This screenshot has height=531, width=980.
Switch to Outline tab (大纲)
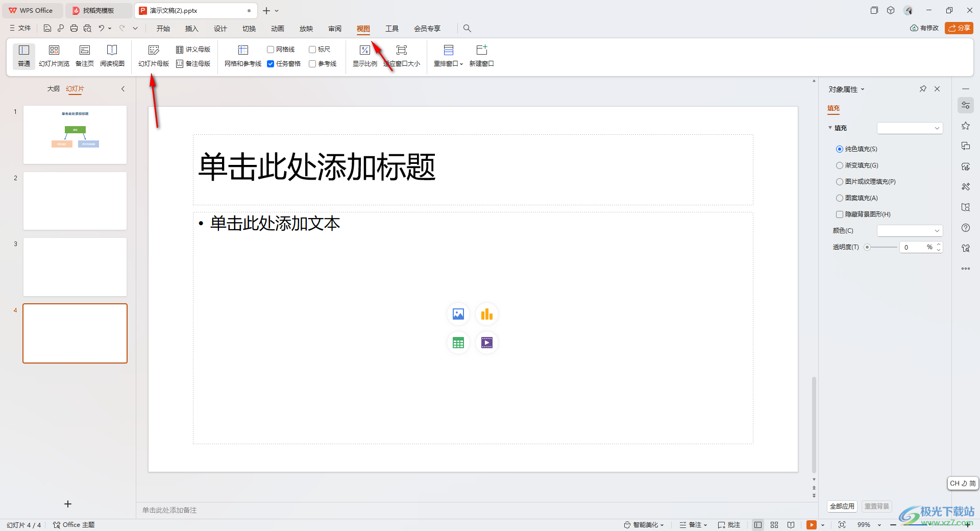pyautogui.click(x=54, y=89)
